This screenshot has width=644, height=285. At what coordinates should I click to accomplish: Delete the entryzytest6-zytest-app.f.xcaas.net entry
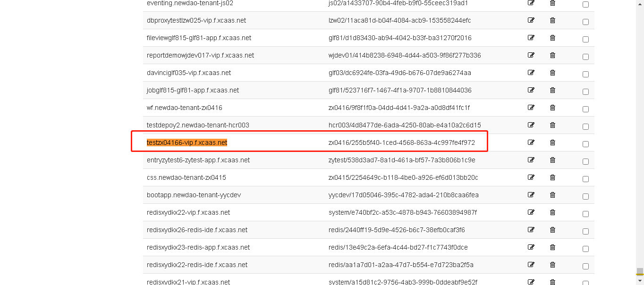tap(552, 160)
